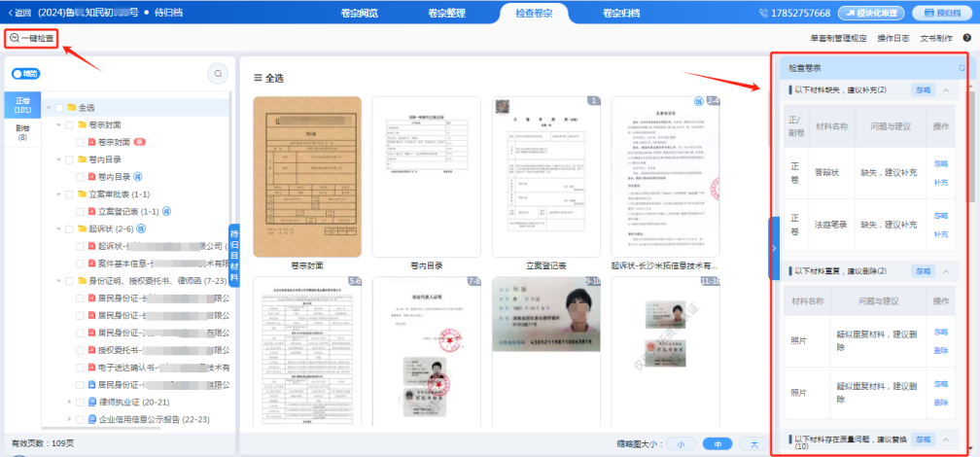
Task: Toggle the 精简 switch
Action: [x=25, y=73]
